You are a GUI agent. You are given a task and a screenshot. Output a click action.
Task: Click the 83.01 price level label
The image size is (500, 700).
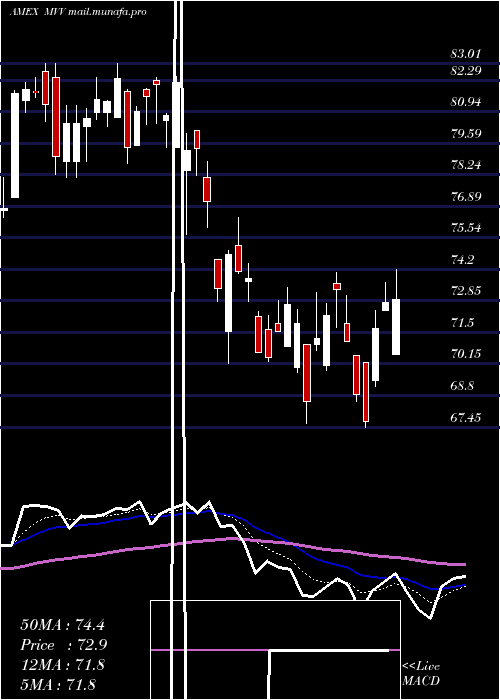point(466,54)
